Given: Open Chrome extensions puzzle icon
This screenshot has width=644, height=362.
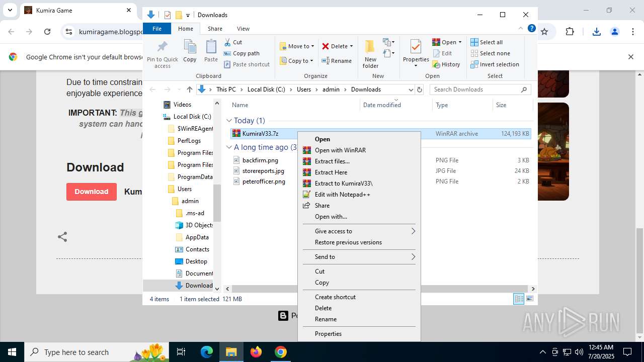Looking at the screenshot, I should pyautogui.click(x=570, y=32).
